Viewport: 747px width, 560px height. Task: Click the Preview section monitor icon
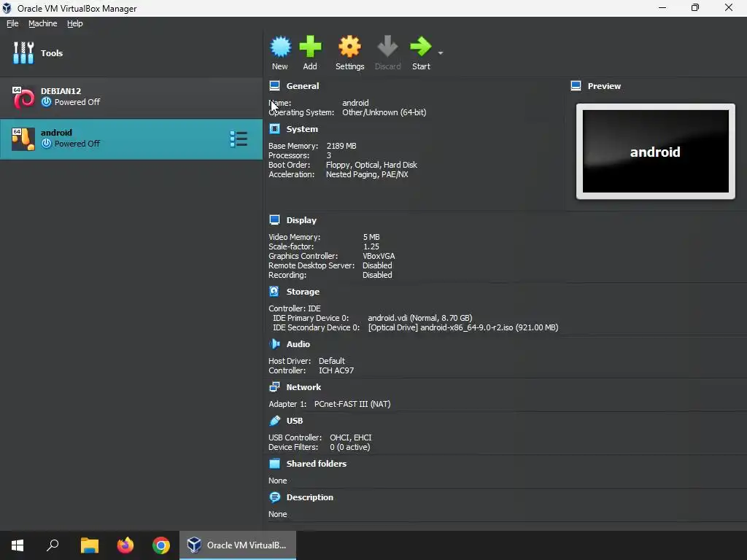(x=576, y=86)
